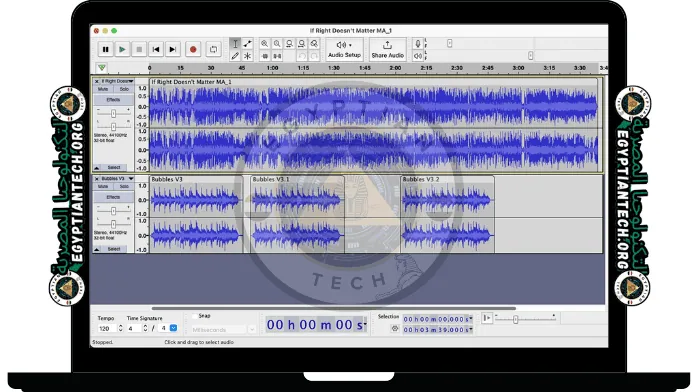Mute the If Right Doesn't Matter track
The height and width of the screenshot is (392, 698).
103,89
